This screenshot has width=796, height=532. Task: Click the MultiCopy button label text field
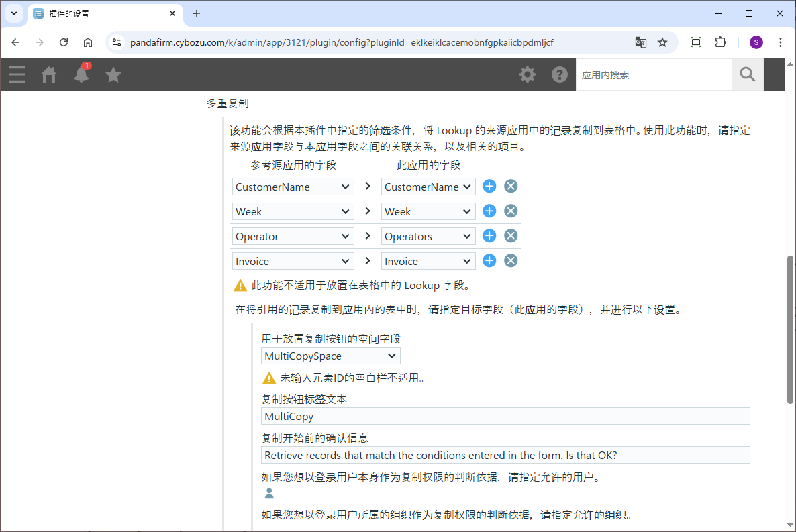[505, 416]
